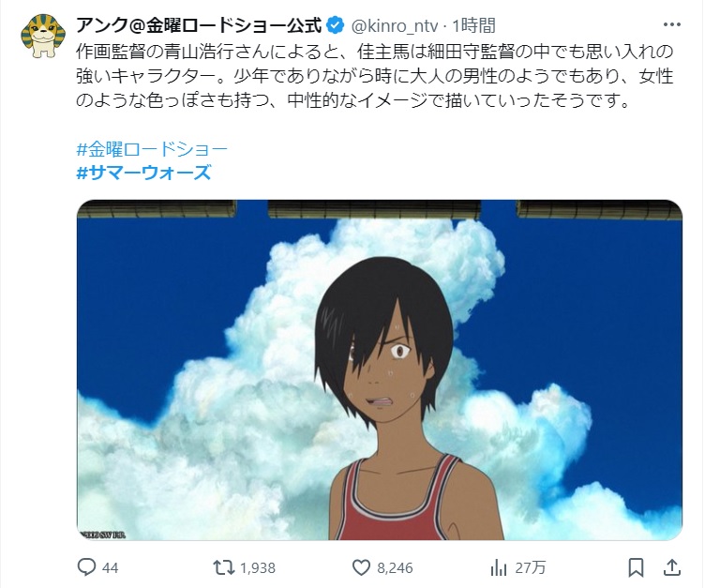Open the #金曜ロードショー hashtag
This screenshot has height=588, width=705.
pos(152,149)
